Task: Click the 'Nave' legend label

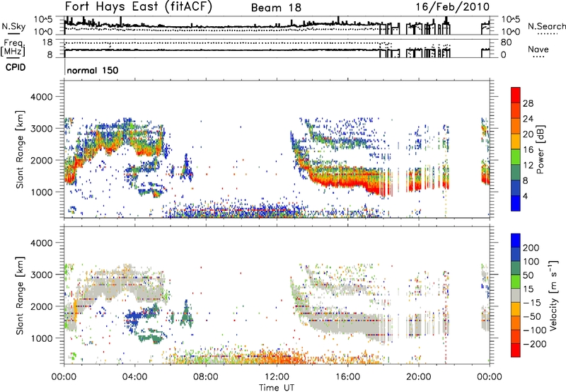Action: pos(538,49)
